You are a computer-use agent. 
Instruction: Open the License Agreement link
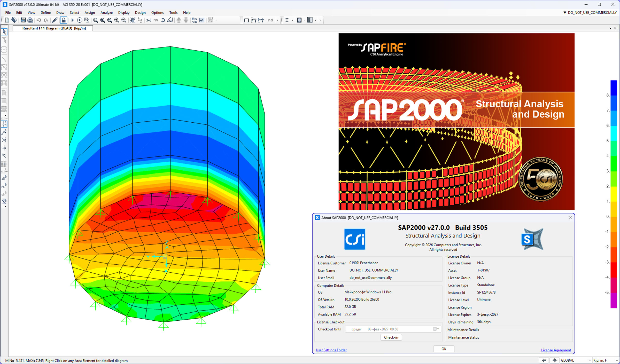556,350
